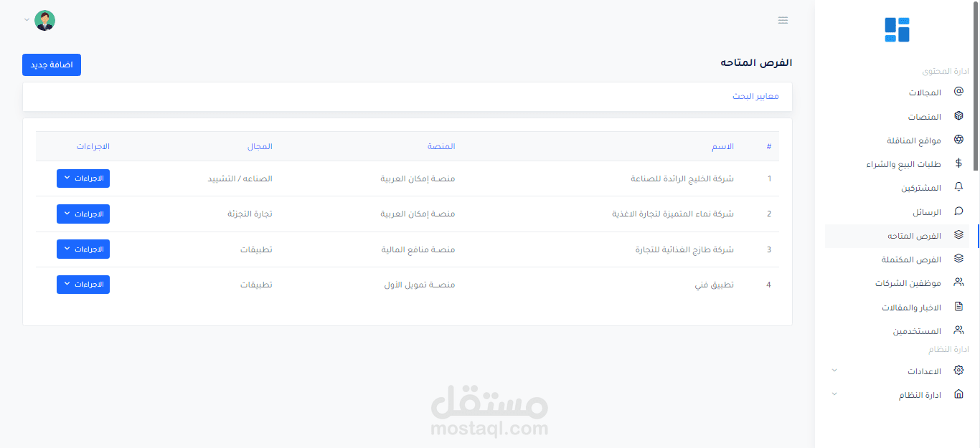Click name شركة طازج الغذائية للتجارة
This screenshot has height=448, width=980.
pos(684,249)
